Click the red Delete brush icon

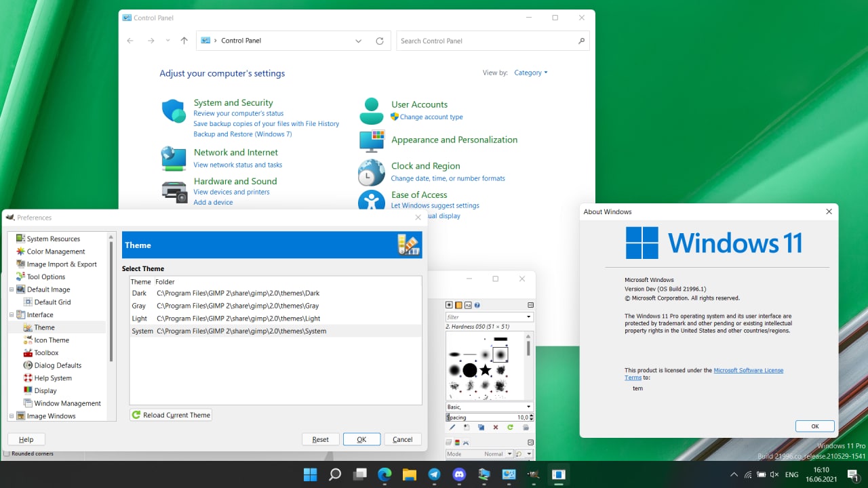[x=496, y=428]
